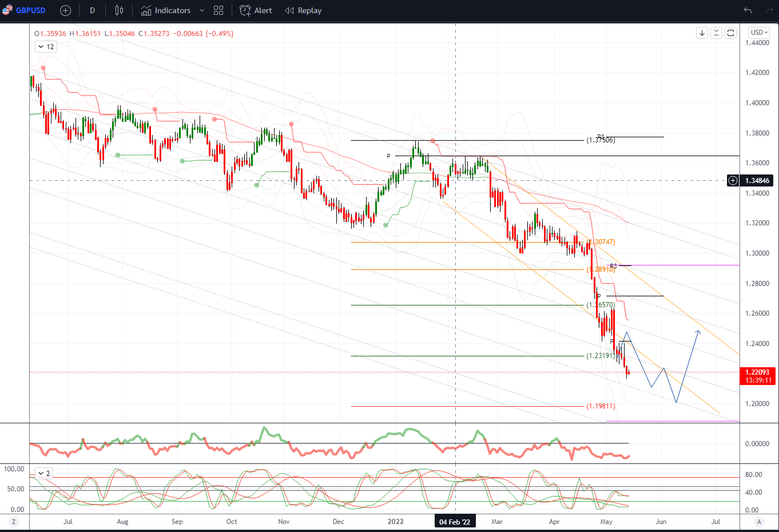The height and width of the screenshot is (532, 779).
Task: Click the 80.00 scale label in the bottom pane
Action: coord(753,475)
